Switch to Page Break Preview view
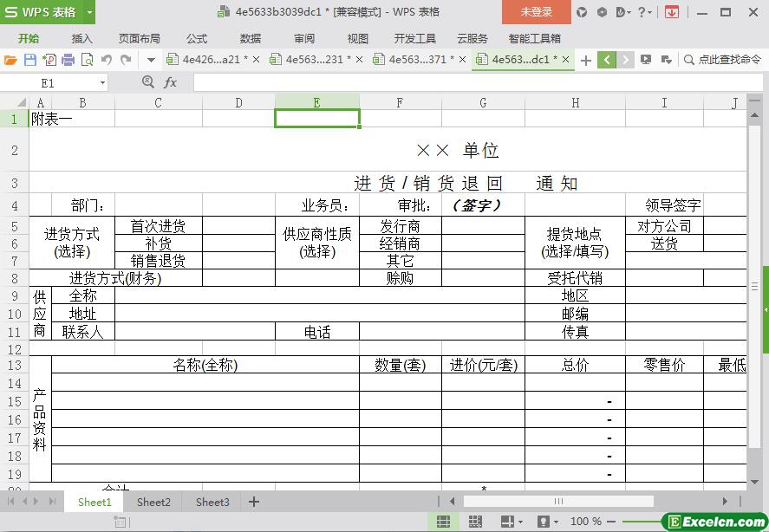Image resolution: width=769 pixels, height=532 pixels. point(474,522)
